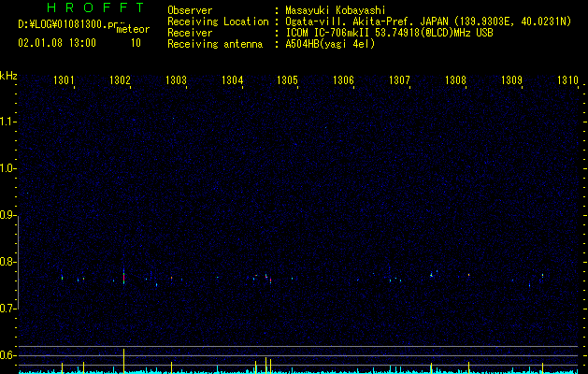Click the 0.7 frequency axis label
The image size is (588, 374).
(8, 309)
